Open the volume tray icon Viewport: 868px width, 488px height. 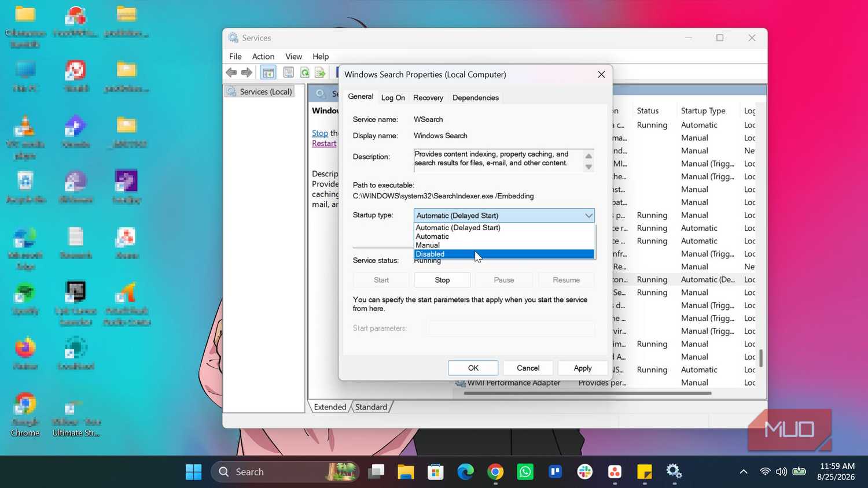[x=782, y=472]
